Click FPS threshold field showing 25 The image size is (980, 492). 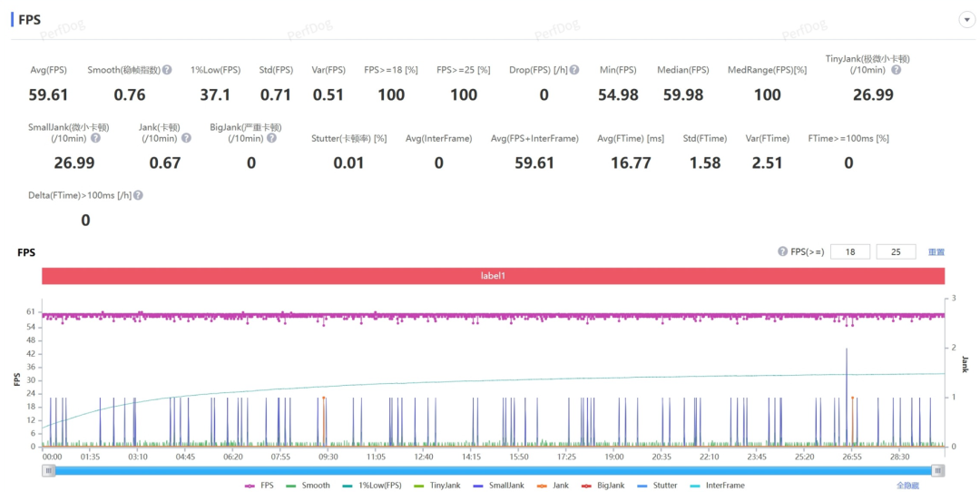tap(897, 252)
